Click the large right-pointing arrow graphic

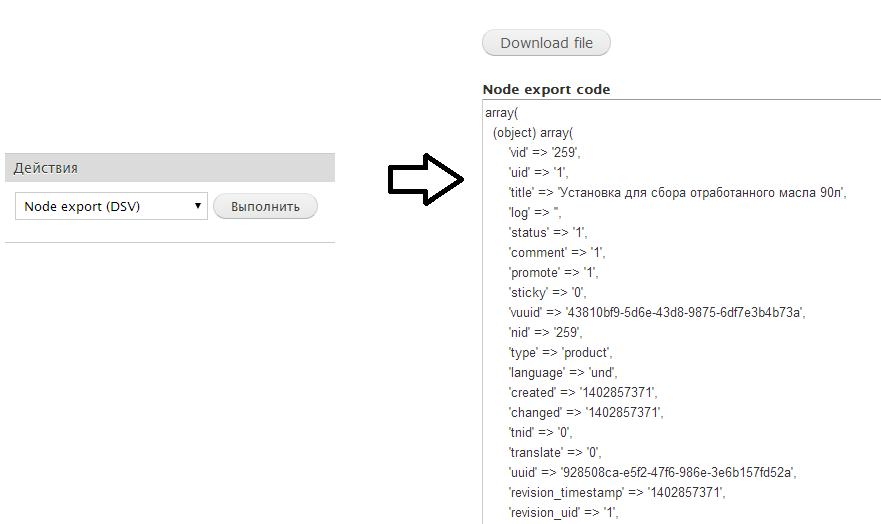[426, 180]
